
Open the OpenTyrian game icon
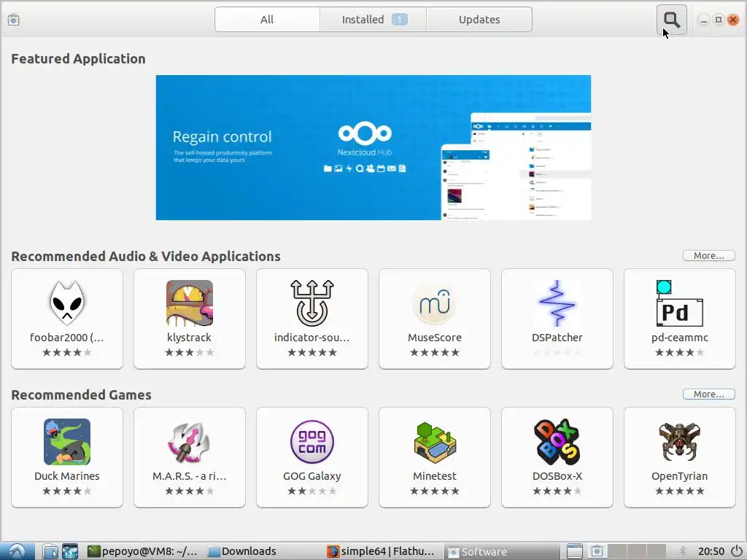pos(679,442)
